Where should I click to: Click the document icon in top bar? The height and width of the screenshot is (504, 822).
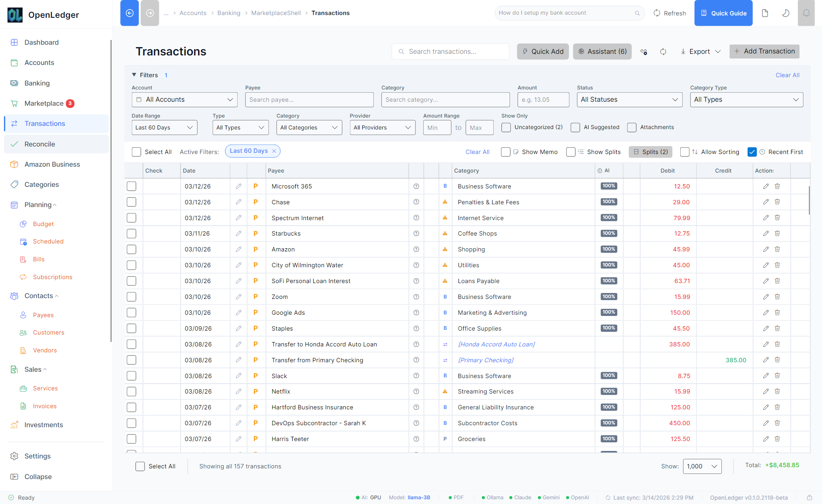coord(765,13)
